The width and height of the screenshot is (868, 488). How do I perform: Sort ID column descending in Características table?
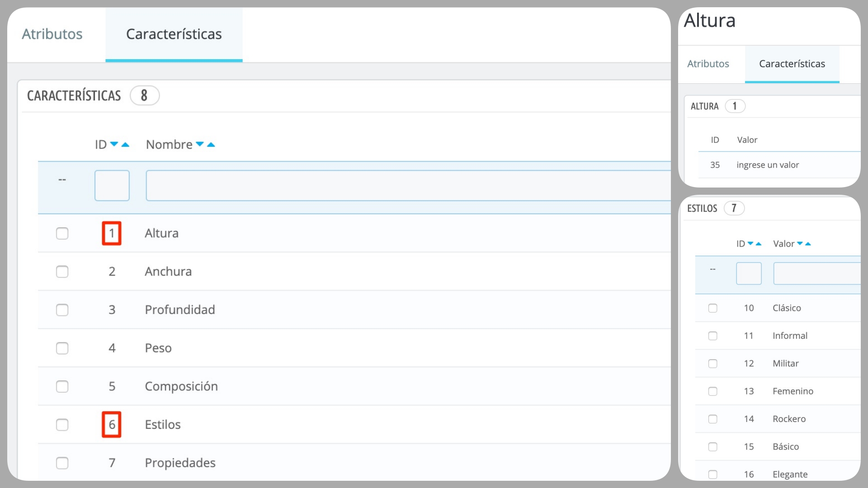(114, 145)
